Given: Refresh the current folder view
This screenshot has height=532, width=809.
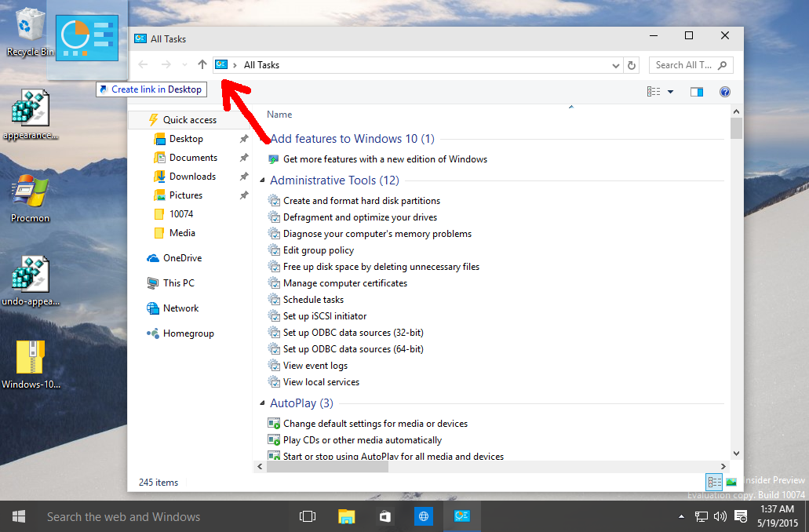Looking at the screenshot, I should [x=632, y=64].
